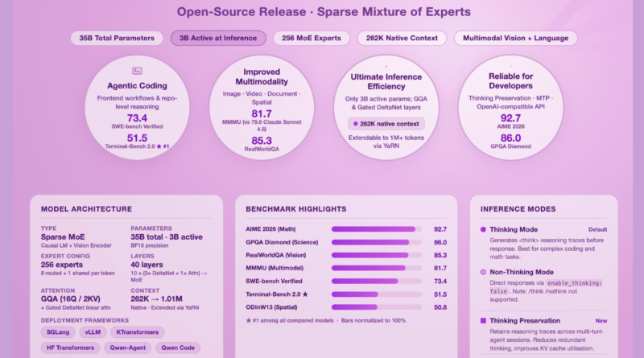
Task: Select the Non-Thinking Mode hollow bullet
Action: 483,272
